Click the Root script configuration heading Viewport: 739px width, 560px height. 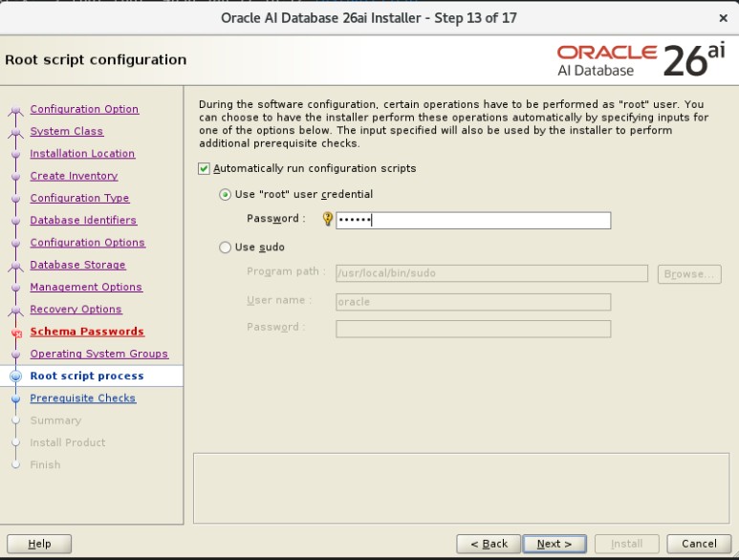[96, 60]
